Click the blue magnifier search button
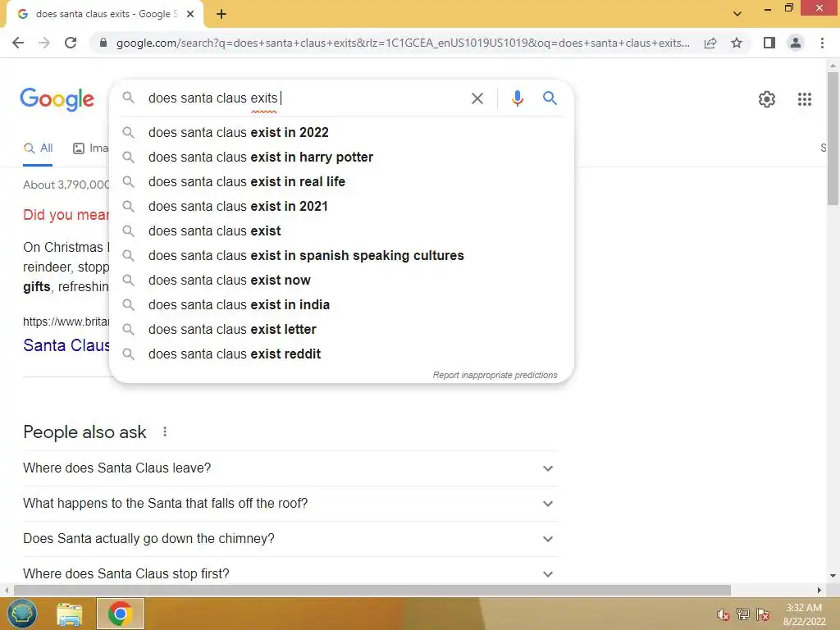This screenshot has height=630, width=840. (x=550, y=98)
